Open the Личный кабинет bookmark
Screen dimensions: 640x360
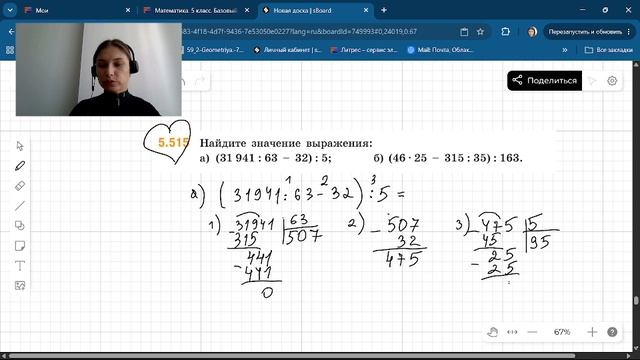click(x=288, y=50)
